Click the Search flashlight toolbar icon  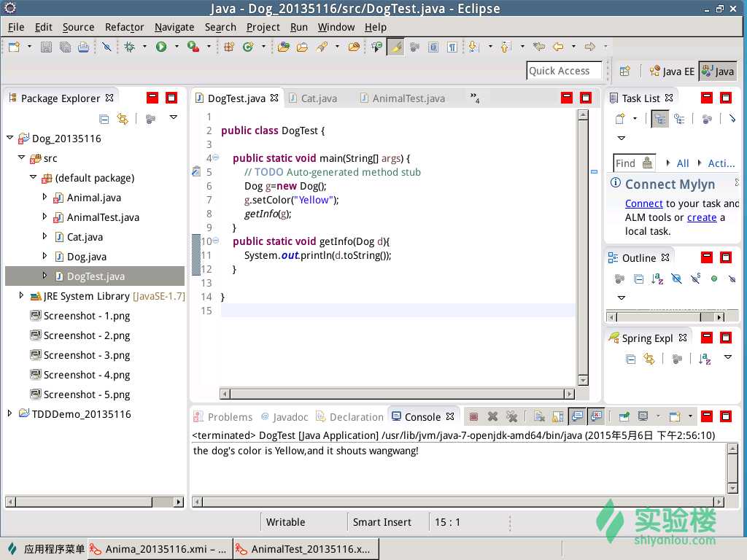[x=322, y=47]
